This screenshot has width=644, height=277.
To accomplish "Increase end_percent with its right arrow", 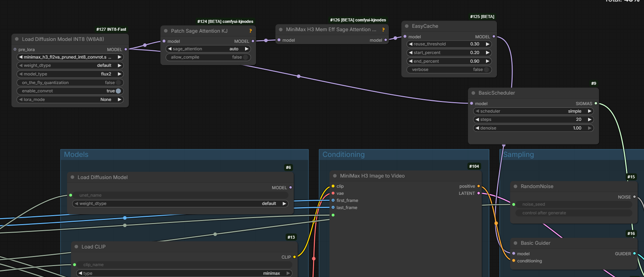I will pyautogui.click(x=488, y=61).
